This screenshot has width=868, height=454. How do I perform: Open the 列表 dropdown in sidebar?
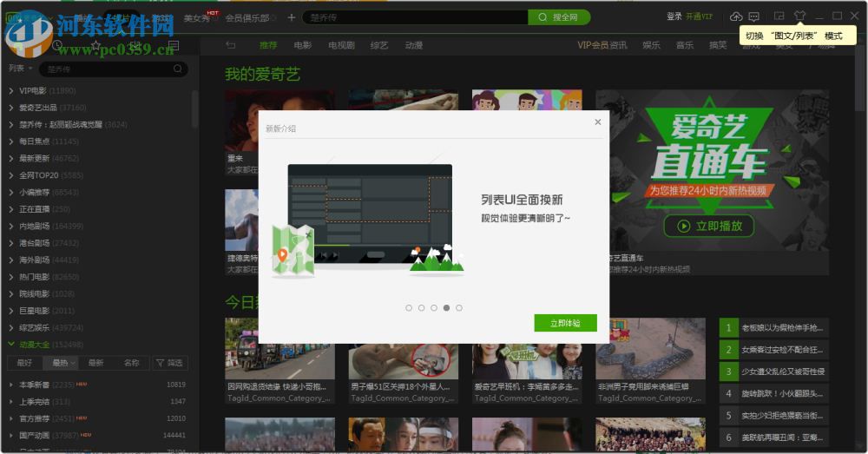click(x=20, y=68)
